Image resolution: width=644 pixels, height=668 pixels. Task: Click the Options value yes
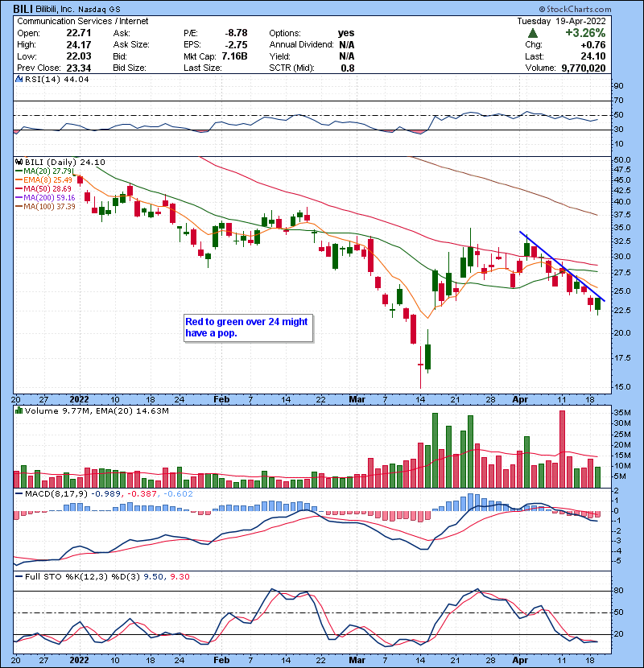(346, 33)
